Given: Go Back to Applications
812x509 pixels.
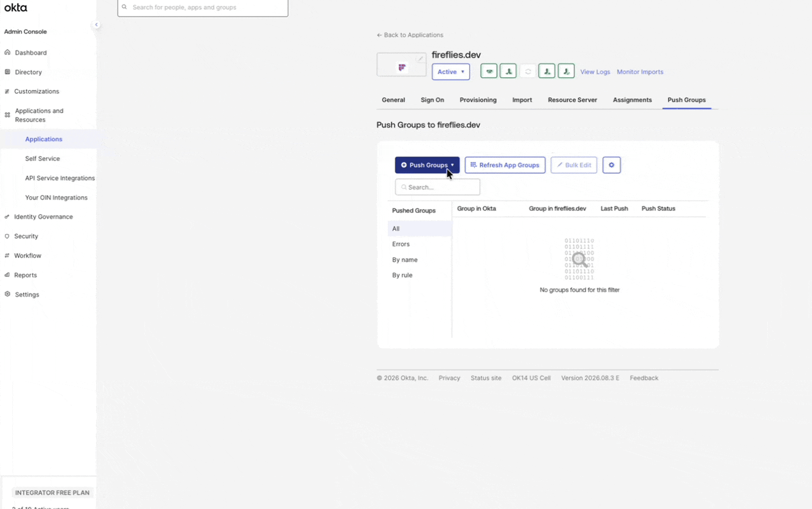Looking at the screenshot, I should [410, 35].
